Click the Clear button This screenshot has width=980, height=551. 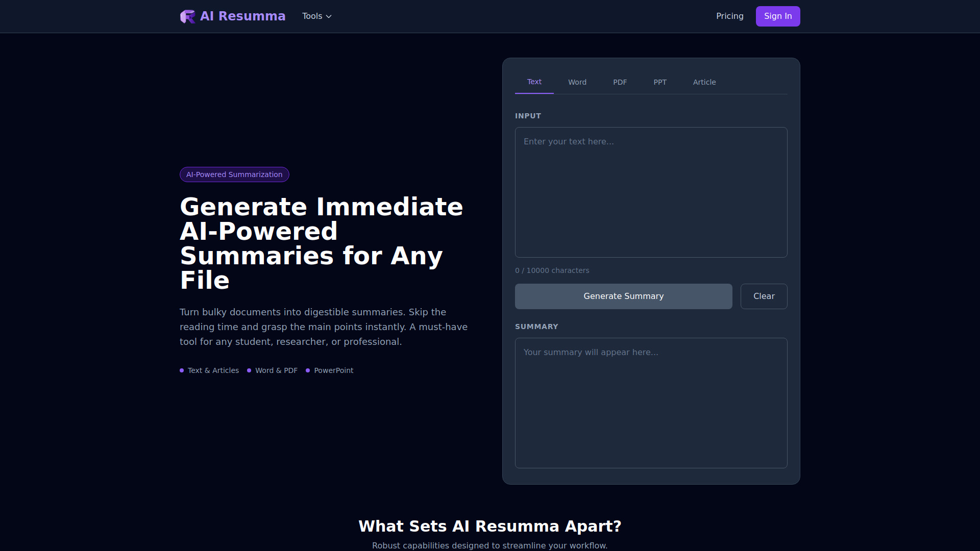[x=764, y=296]
